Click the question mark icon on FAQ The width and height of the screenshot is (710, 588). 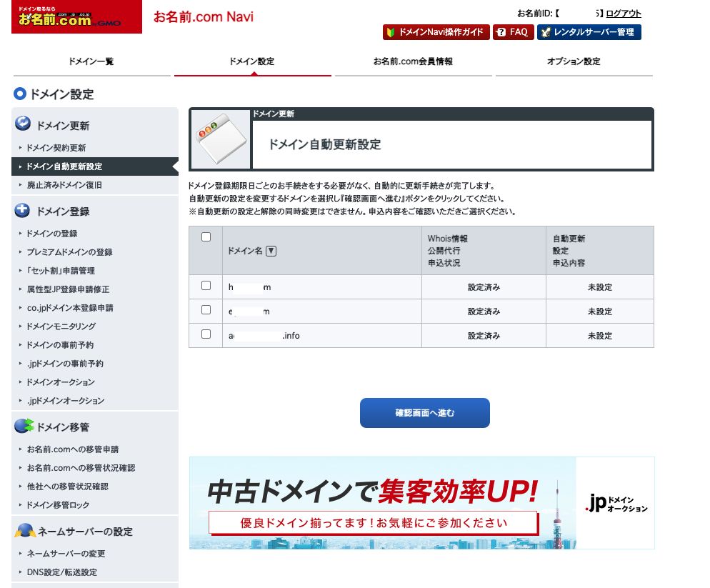[501, 32]
